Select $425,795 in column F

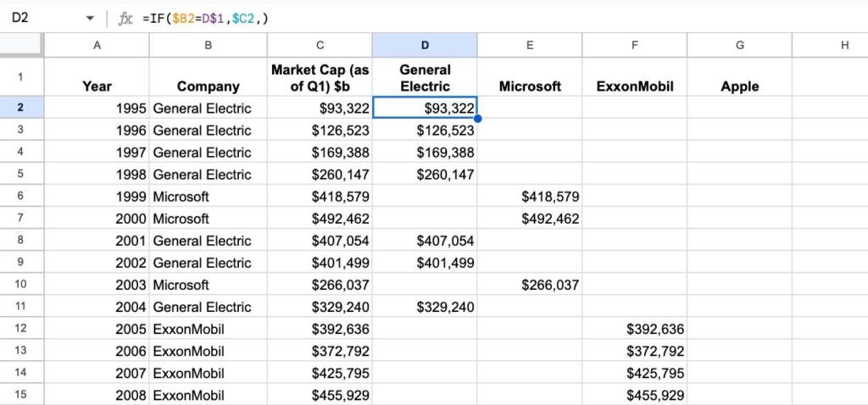pyautogui.click(x=634, y=374)
